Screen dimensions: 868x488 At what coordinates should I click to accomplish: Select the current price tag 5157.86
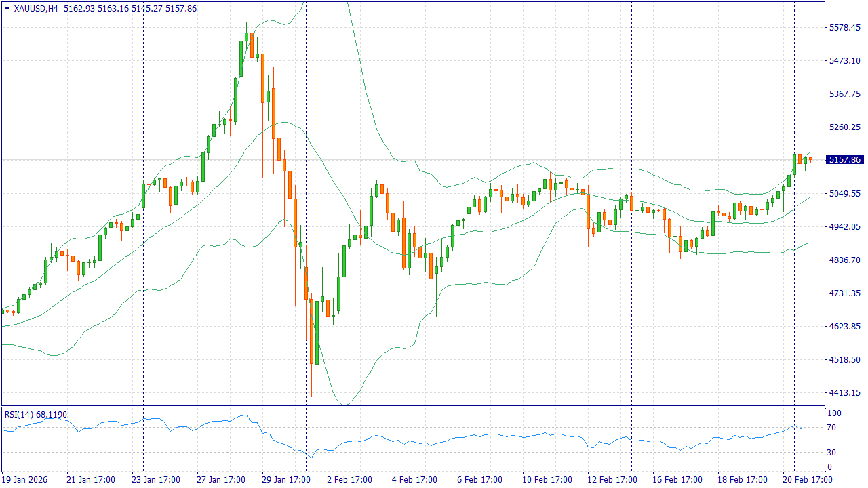click(x=844, y=160)
